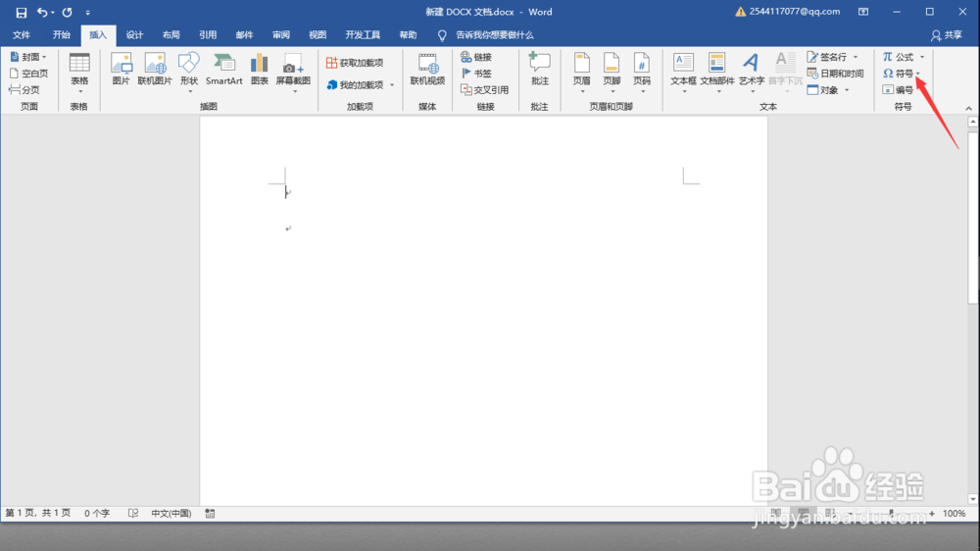The width and height of the screenshot is (980, 551).
Task: Click the vertical scrollbar up arrow
Action: click(x=972, y=122)
